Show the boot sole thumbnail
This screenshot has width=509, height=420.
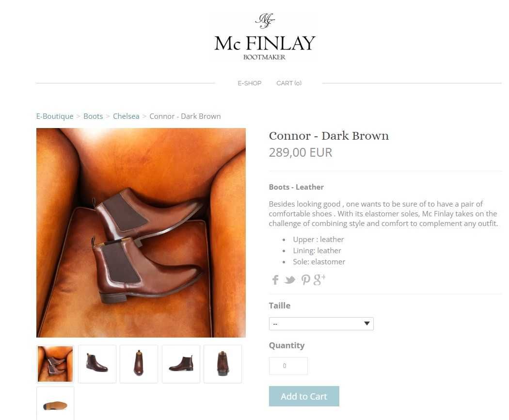click(x=55, y=404)
